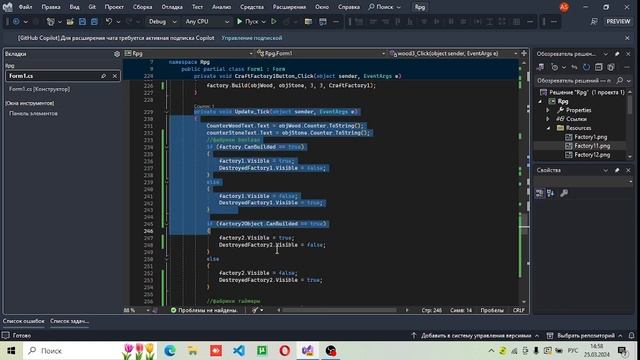This screenshot has width=640, height=360.
Task: Open the Debug configuration dropdown
Action: point(162,22)
